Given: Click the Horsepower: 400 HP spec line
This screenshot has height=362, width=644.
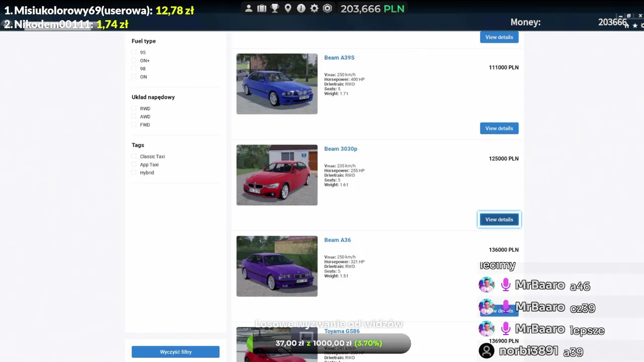Looking at the screenshot, I should point(344,79).
